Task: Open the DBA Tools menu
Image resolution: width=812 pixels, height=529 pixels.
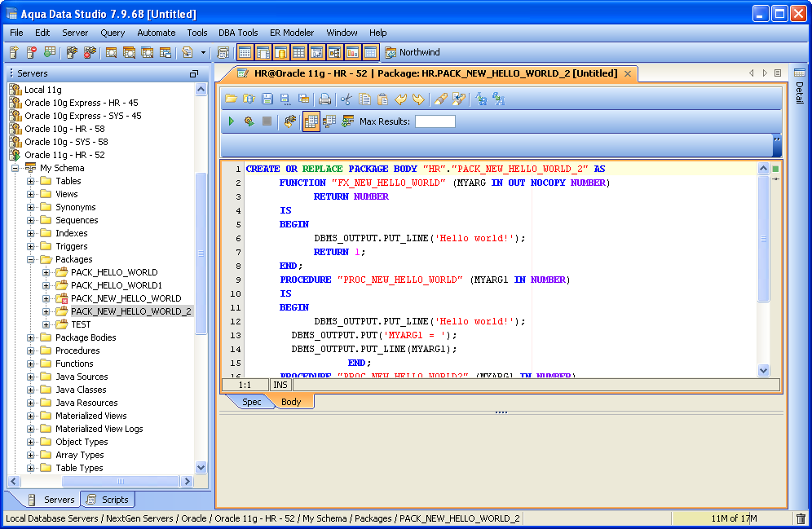Action: [238, 33]
